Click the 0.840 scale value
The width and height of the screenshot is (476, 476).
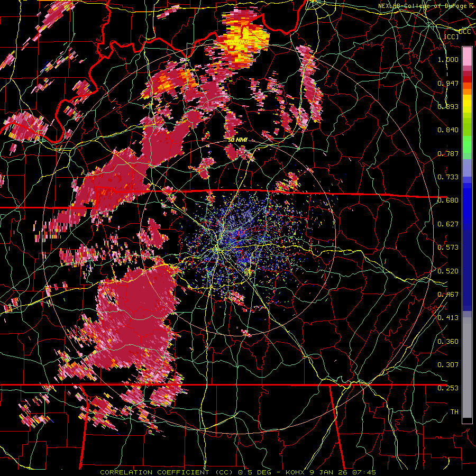(x=448, y=130)
